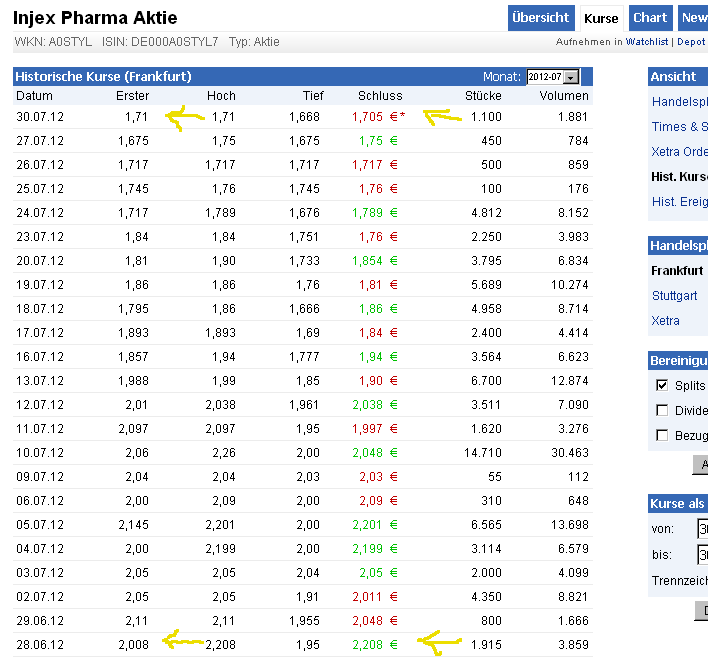The width and height of the screenshot is (708, 659).
Task: Select the Frankfurt trading venue
Action: tap(677, 271)
